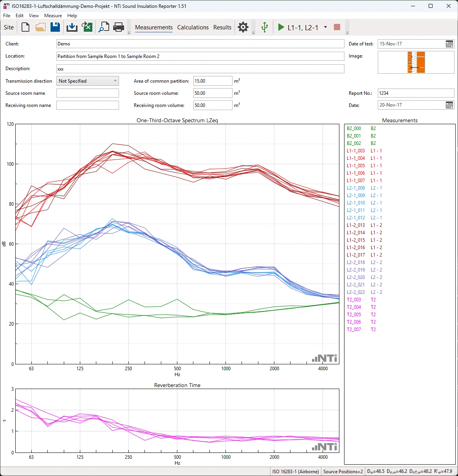Start measurement with green play button
The width and height of the screenshot is (458, 476).
pyautogui.click(x=281, y=27)
